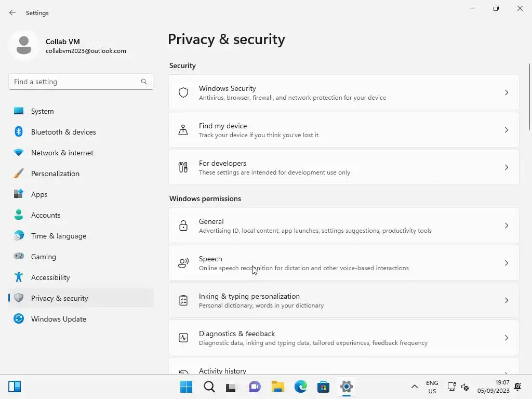Show hidden icons in system tray

[414, 387]
